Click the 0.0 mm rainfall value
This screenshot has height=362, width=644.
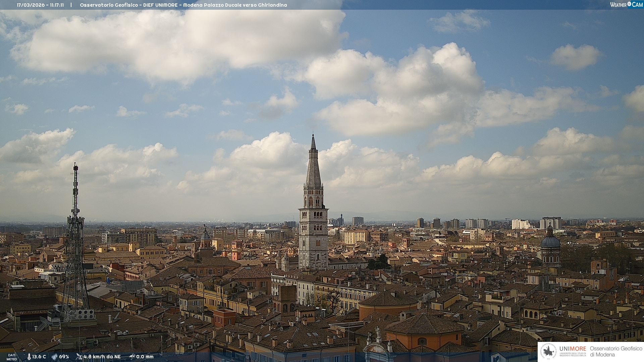click(145, 357)
